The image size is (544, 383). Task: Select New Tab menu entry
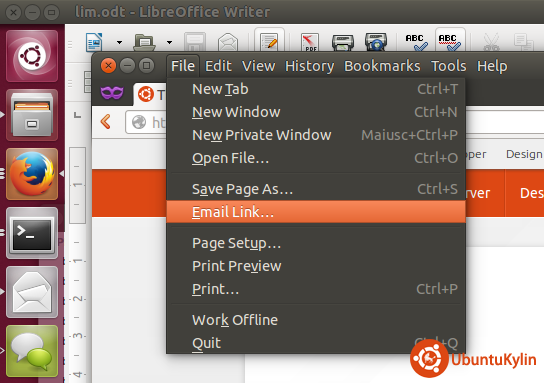pyautogui.click(x=316, y=89)
